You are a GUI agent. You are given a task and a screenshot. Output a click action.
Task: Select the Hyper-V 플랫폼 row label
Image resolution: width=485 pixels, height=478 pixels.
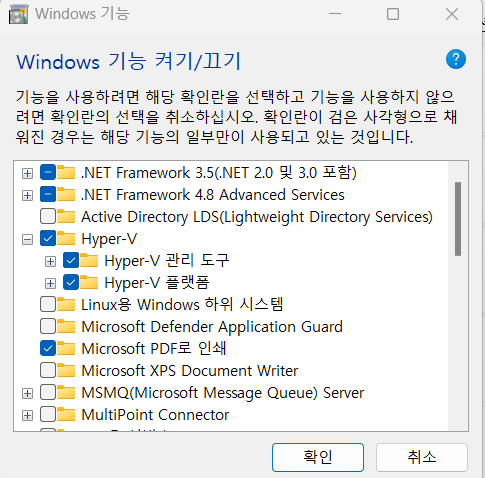point(157,283)
